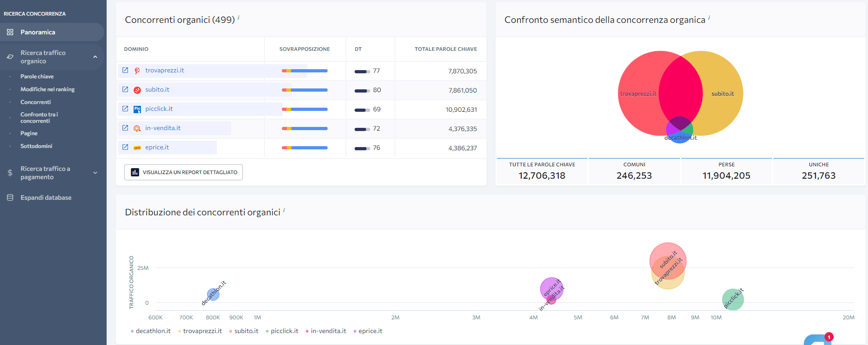Click Visualizza un report dettagliato button
Screen dimensions: 868x345
point(183,172)
